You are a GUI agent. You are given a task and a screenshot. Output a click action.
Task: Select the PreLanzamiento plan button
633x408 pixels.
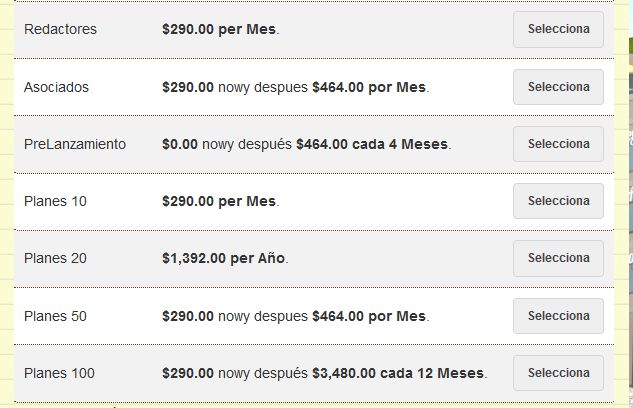coord(558,144)
